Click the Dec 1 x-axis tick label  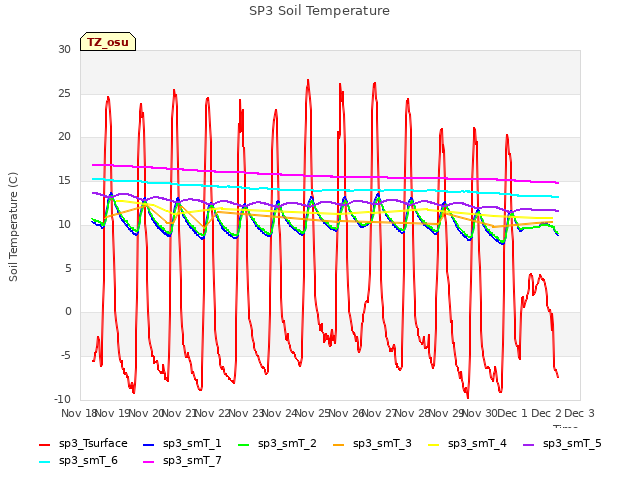point(512,413)
